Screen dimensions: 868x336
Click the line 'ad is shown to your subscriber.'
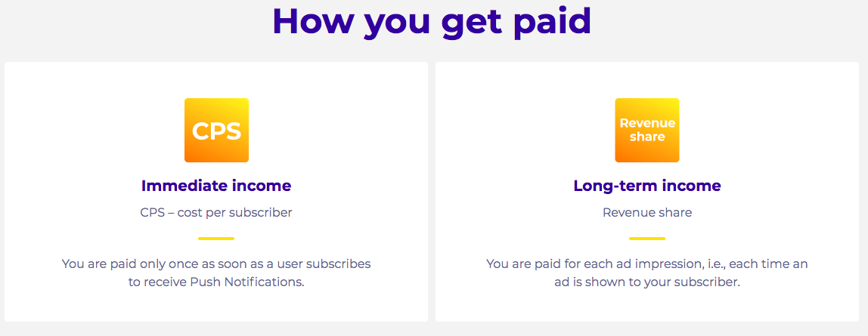tap(647, 282)
